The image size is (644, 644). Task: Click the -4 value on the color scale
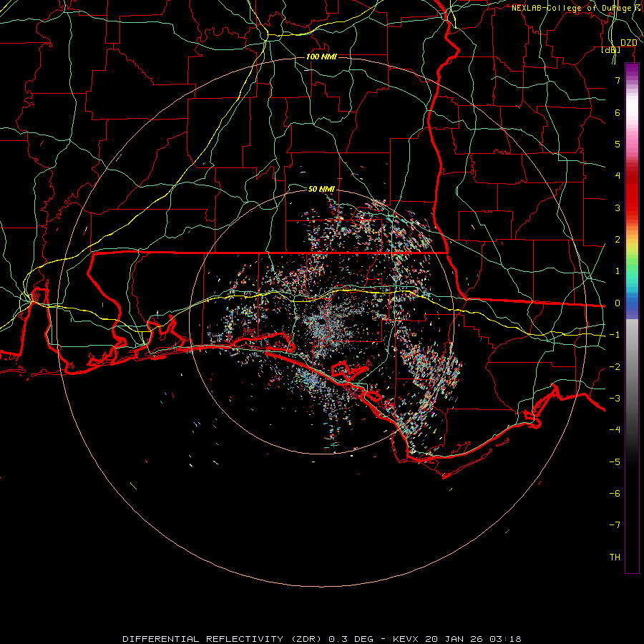tap(615, 430)
